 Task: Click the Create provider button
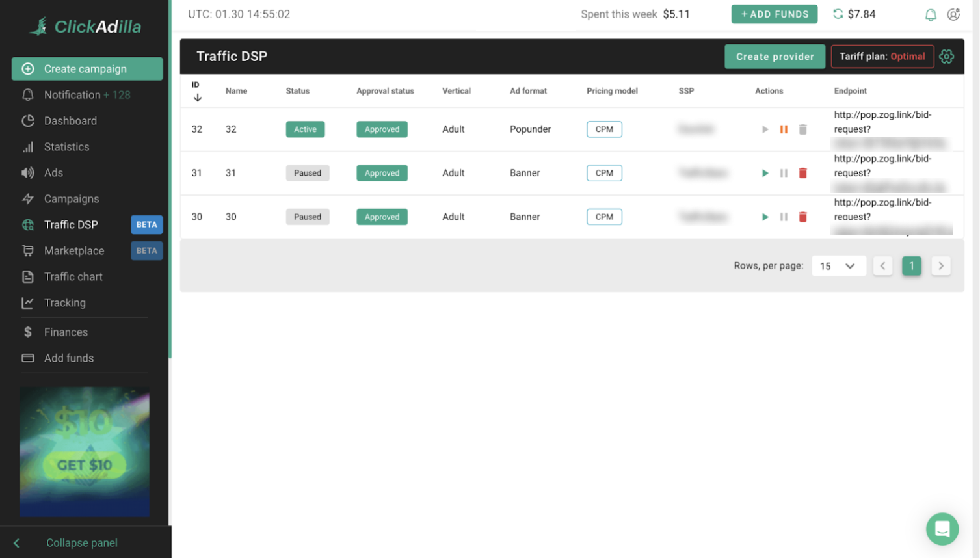click(x=775, y=57)
